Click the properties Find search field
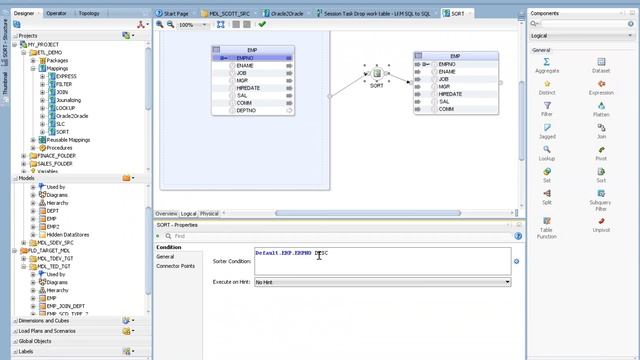Screen dimensions: 640x360 tap(339, 236)
